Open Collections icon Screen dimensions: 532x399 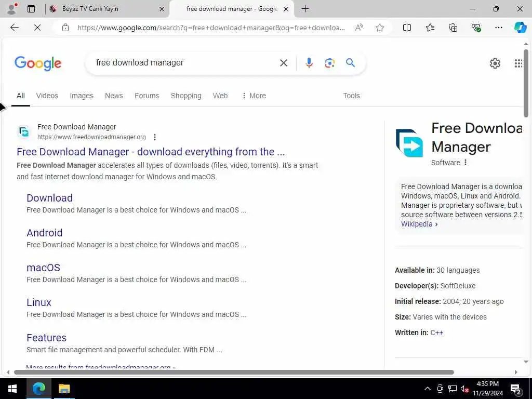[x=453, y=28]
